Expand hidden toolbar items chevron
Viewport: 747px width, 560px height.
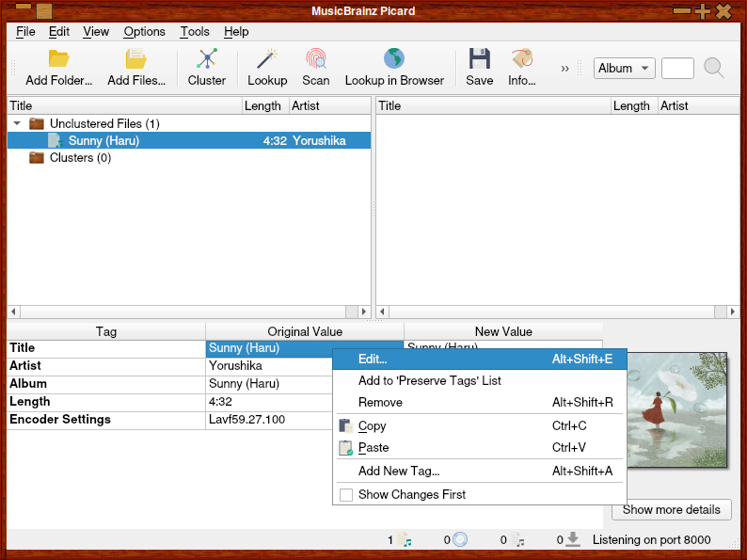point(564,68)
